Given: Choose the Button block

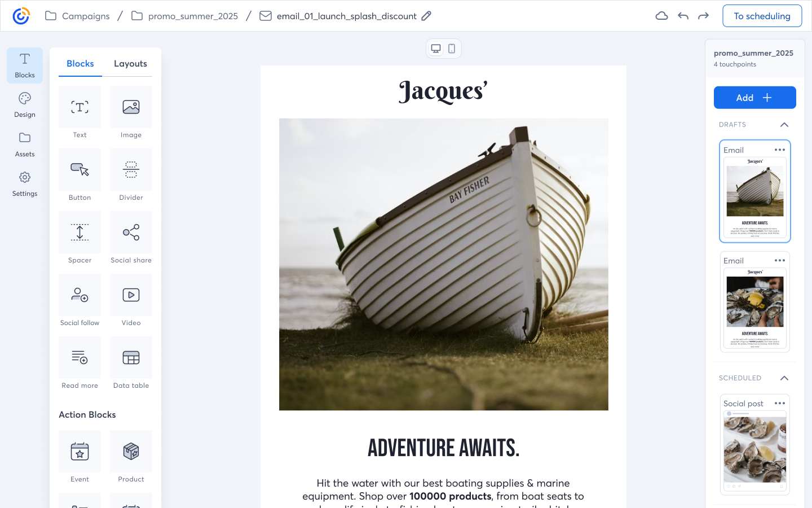Looking at the screenshot, I should [x=80, y=170].
